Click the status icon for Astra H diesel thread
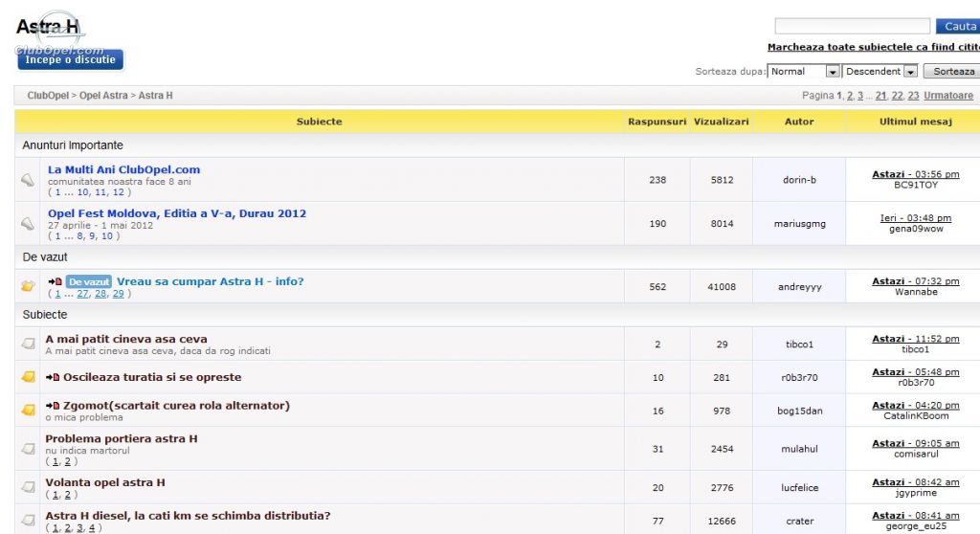 (x=28, y=521)
